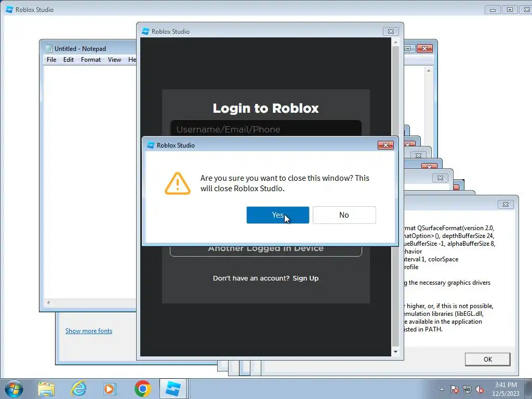
Task: Close the confirmation dialog with its red X
Action: [385, 145]
